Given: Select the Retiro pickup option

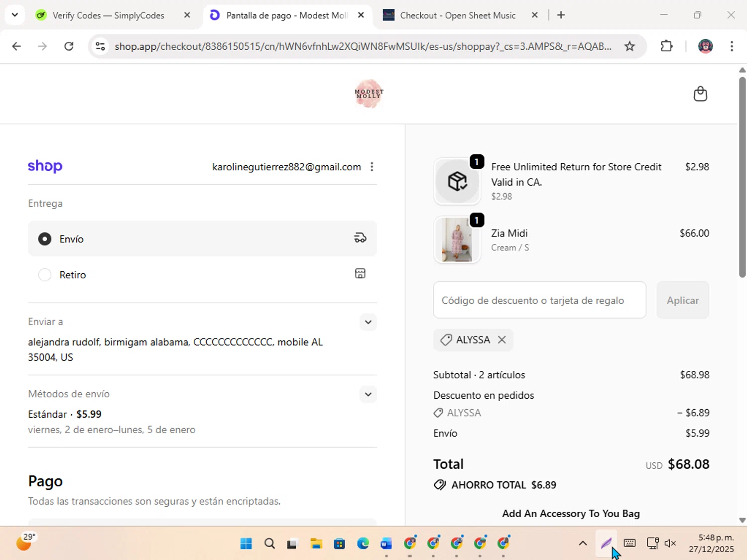Looking at the screenshot, I should tap(202, 274).
